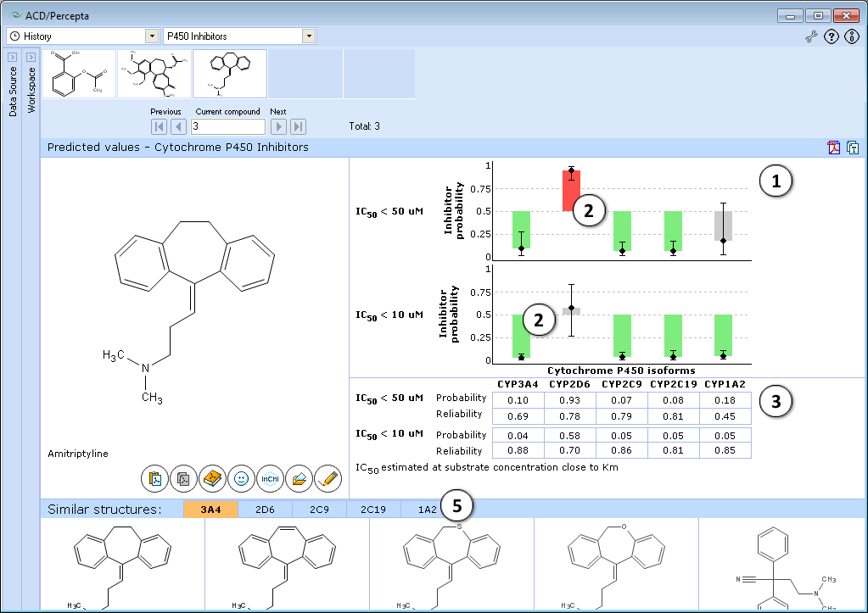
Task: Click the nitrile-containing similar structure
Action: coord(781,565)
